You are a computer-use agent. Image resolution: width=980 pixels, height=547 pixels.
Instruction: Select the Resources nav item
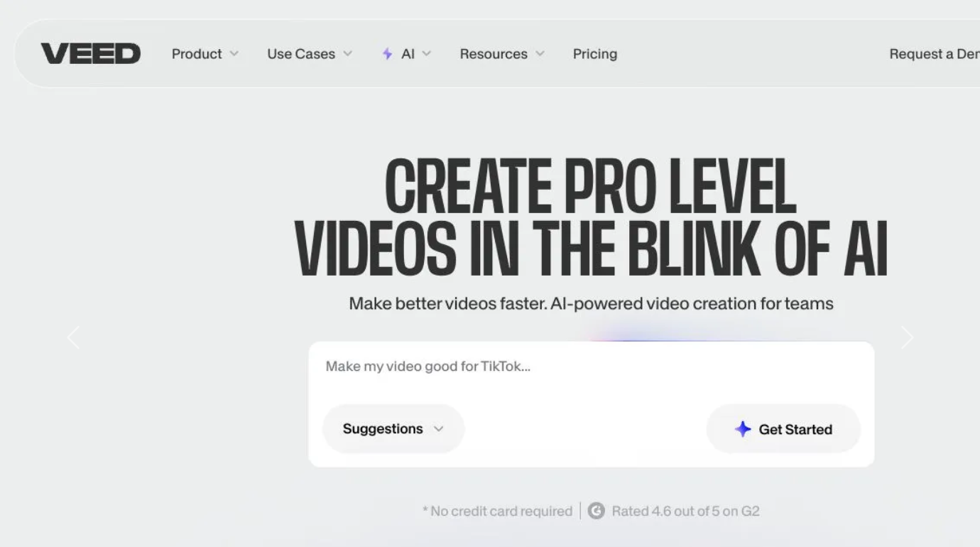click(494, 54)
